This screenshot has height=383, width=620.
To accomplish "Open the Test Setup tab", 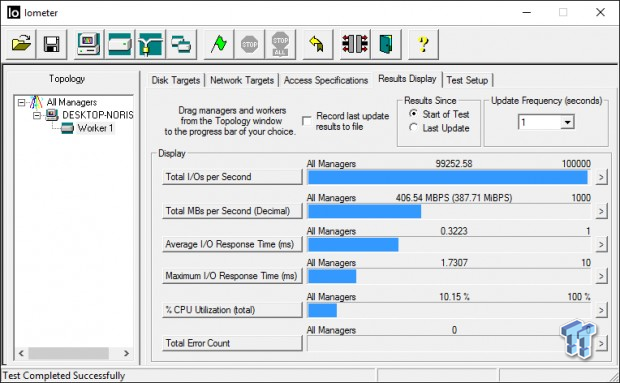I will pos(467,80).
